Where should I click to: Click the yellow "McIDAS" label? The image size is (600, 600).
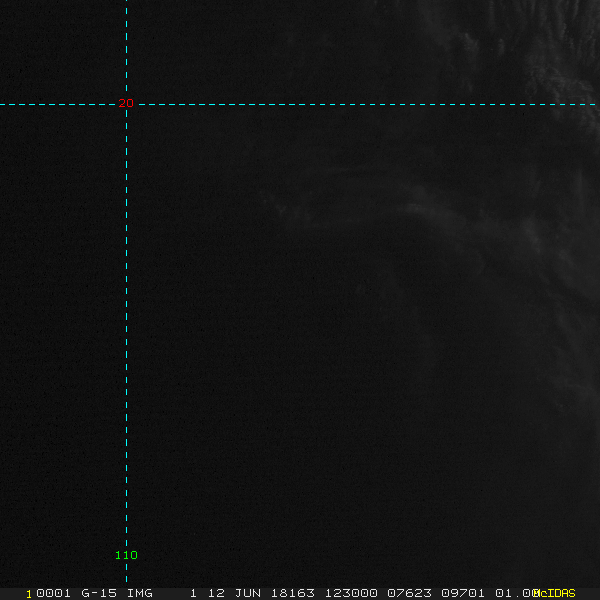[555, 593]
